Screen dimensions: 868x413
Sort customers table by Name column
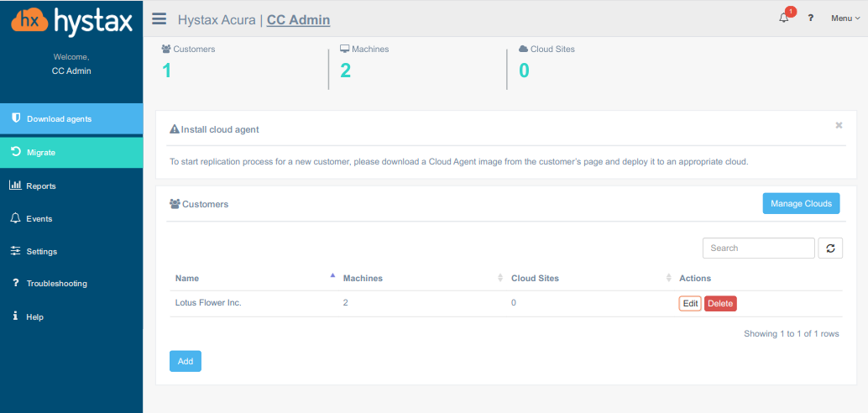(187, 278)
